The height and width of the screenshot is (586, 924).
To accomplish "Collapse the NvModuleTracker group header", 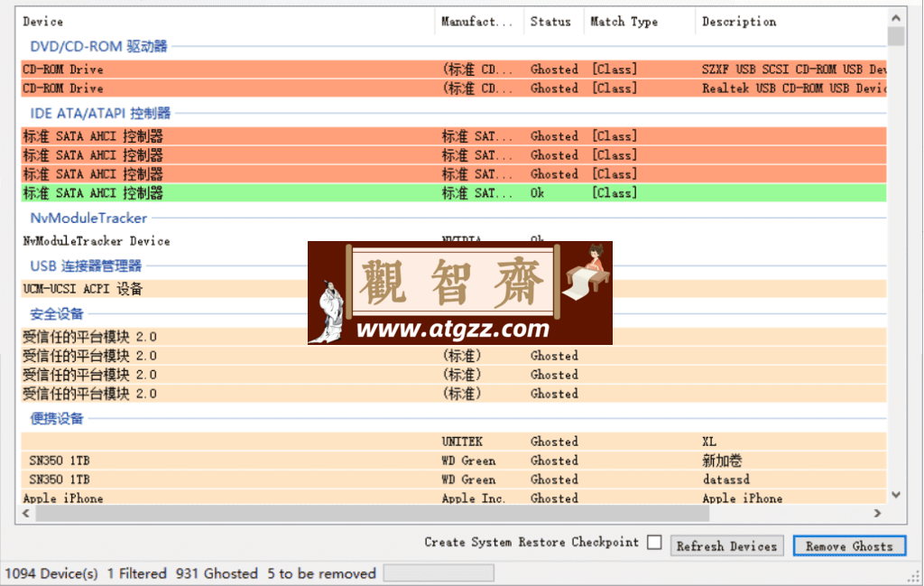I will coord(88,219).
